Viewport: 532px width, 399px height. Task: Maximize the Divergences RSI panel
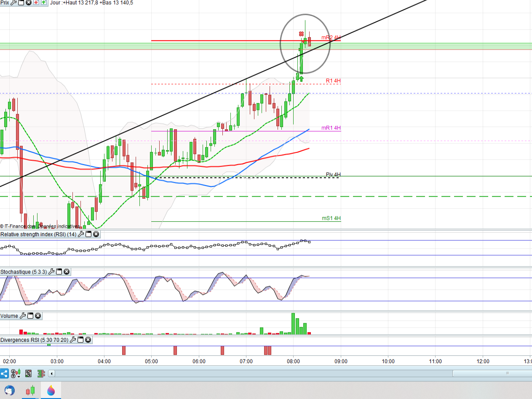(x=81, y=340)
